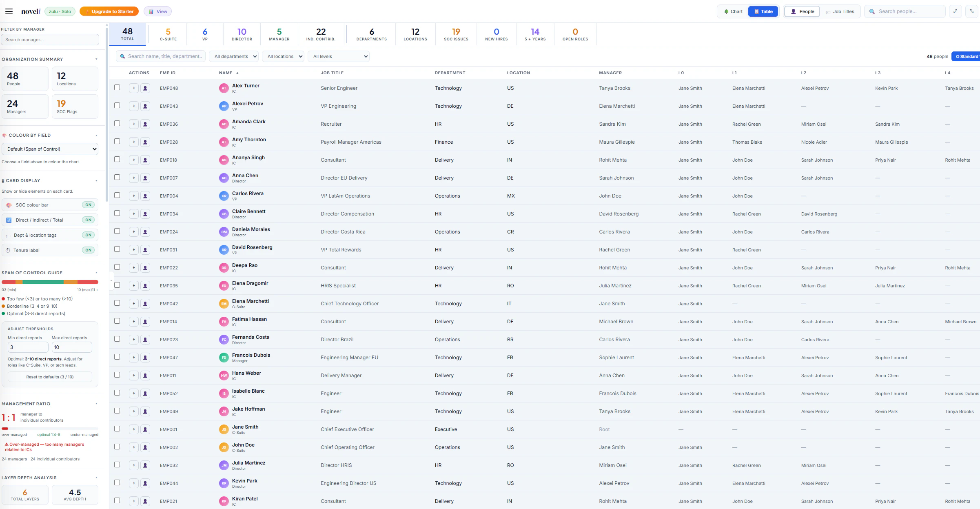Click the plus action icon for Deepa Rao
Screen dimensions: 980x509
point(133,268)
